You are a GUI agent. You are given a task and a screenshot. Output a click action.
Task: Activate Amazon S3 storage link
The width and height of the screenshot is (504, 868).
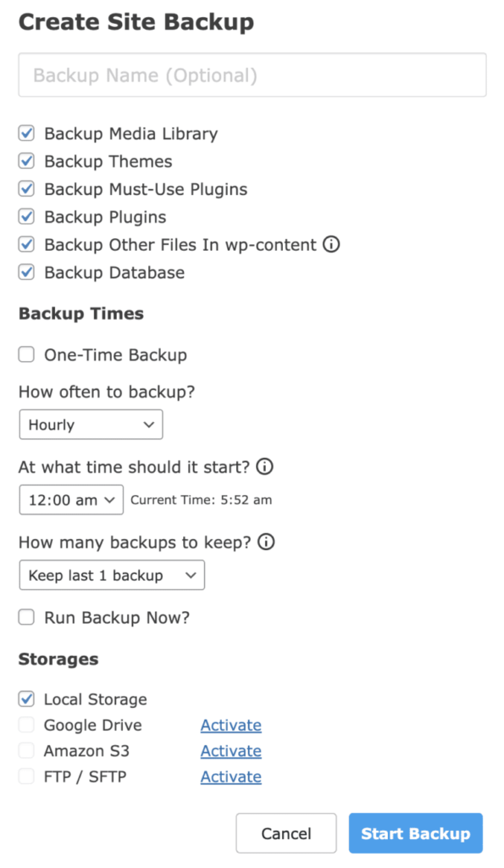click(230, 751)
